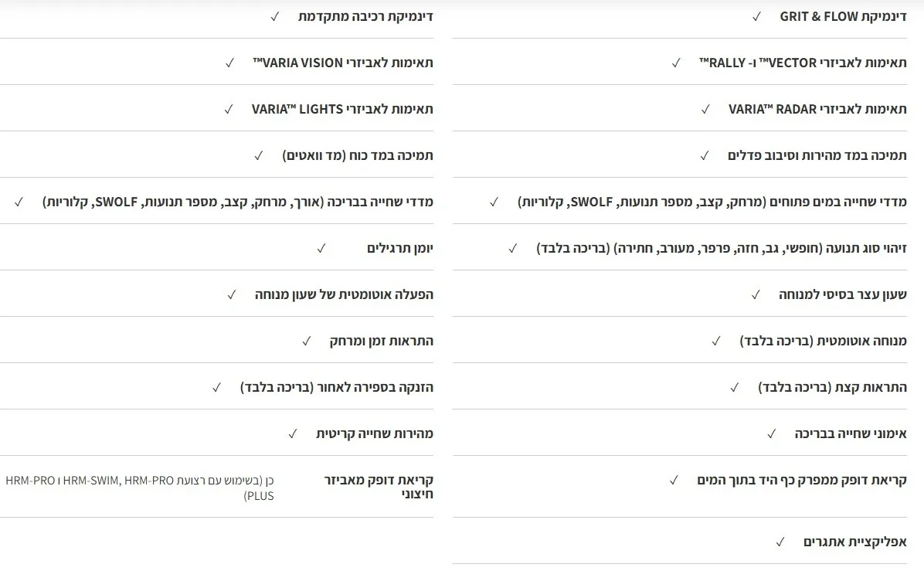Click the label תמיכה במד כוח (מד וואטים)
924x571 pixels.
coord(358,155)
